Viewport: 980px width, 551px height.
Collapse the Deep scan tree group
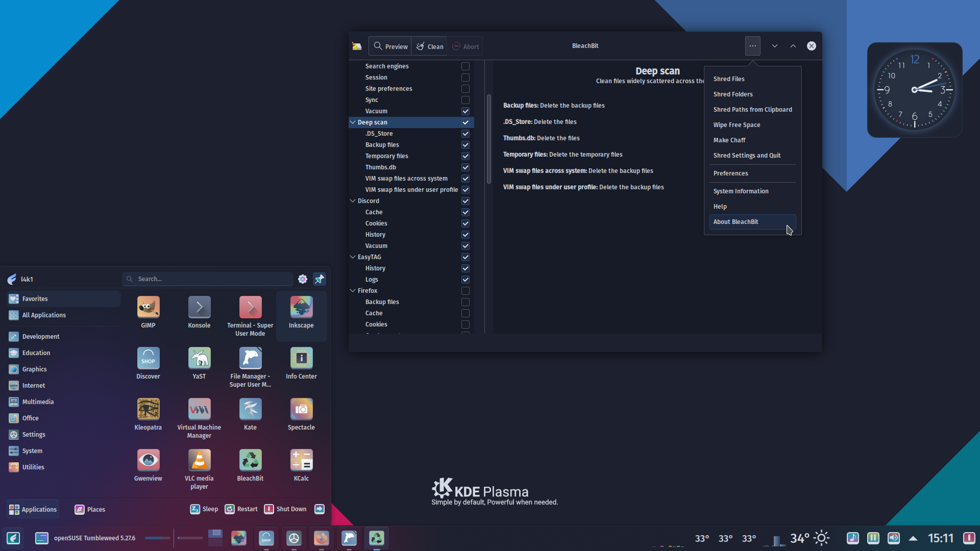353,122
